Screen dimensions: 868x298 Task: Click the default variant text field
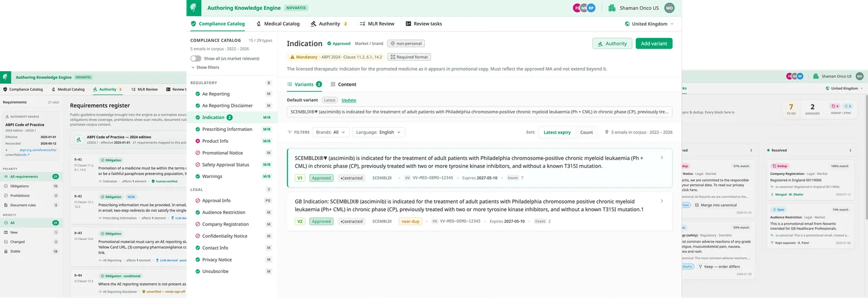pos(480,112)
